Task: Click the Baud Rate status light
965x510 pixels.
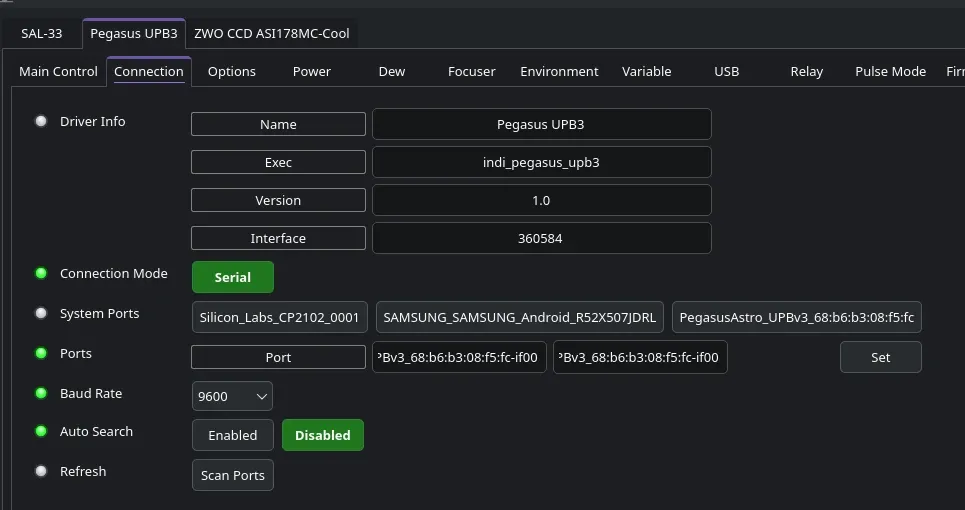Action: point(41,393)
